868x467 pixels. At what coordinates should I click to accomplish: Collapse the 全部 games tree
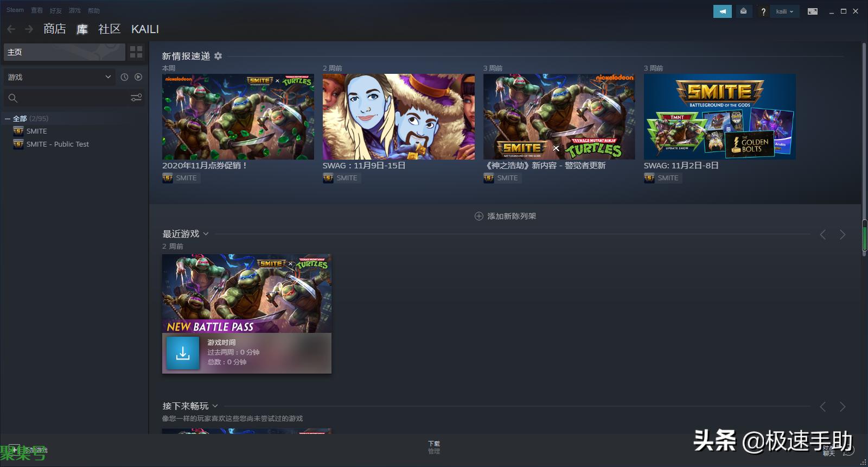[x=8, y=118]
